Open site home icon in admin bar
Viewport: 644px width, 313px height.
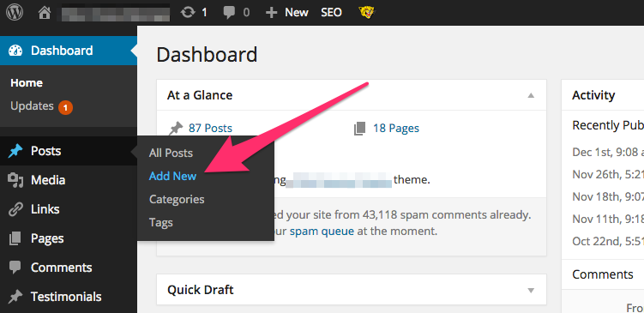pyautogui.click(x=45, y=12)
